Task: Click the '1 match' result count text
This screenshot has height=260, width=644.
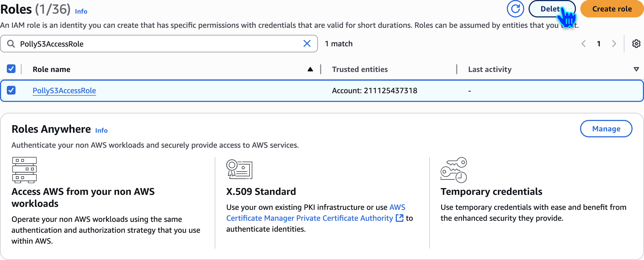Action: (x=339, y=44)
